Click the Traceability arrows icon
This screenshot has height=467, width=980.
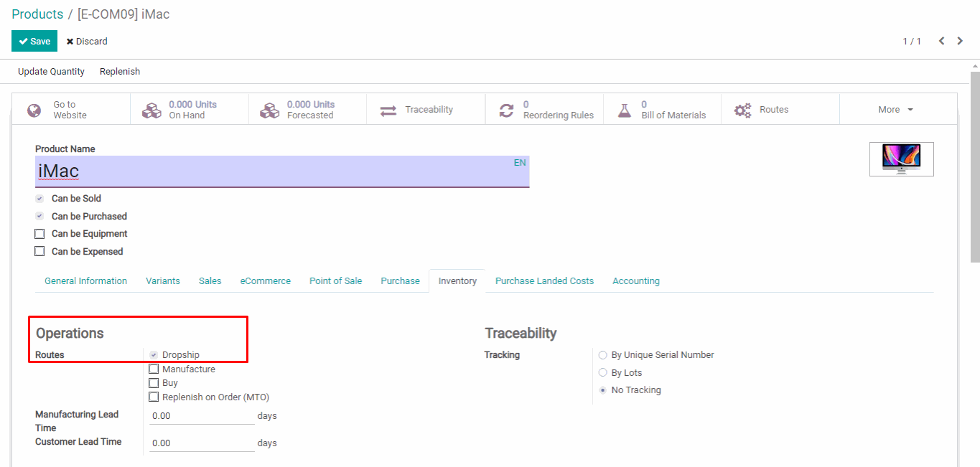pos(388,110)
